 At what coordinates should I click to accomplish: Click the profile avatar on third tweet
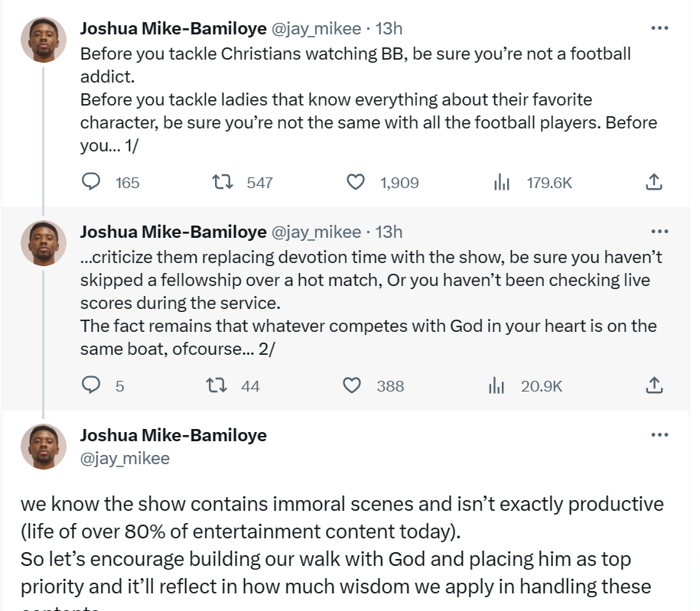tap(43, 447)
